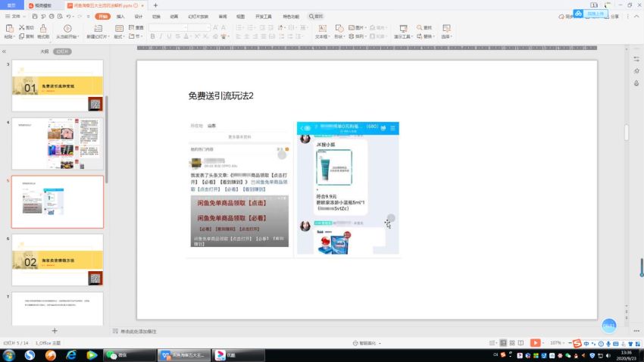Click the Paste icon in ribbon
The height and width of the screenshot is (362, 644).
[9, 28]
